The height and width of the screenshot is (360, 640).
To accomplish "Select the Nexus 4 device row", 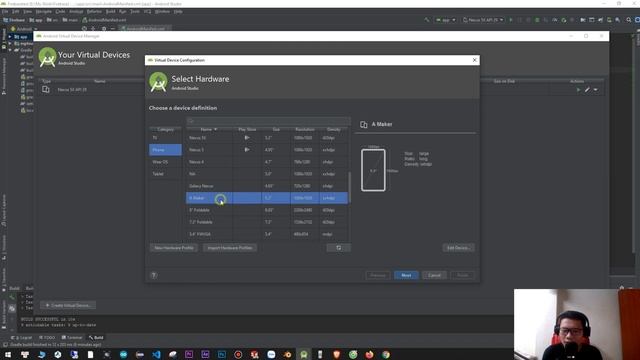I will tap(267, 162).
